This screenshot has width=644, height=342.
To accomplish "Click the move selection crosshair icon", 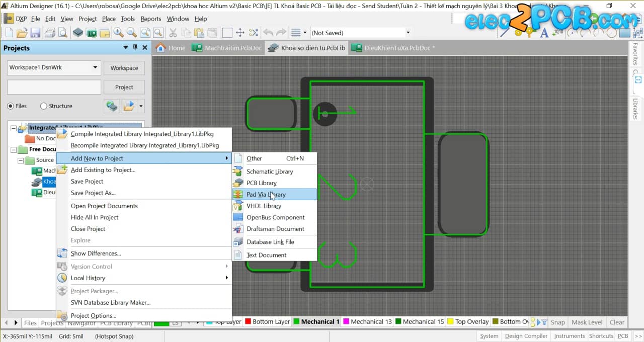I will point(240,33).
